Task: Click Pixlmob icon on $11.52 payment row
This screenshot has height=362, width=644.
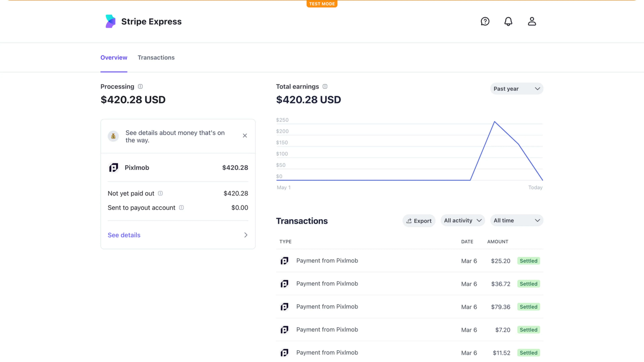Action: pos(284,353)
